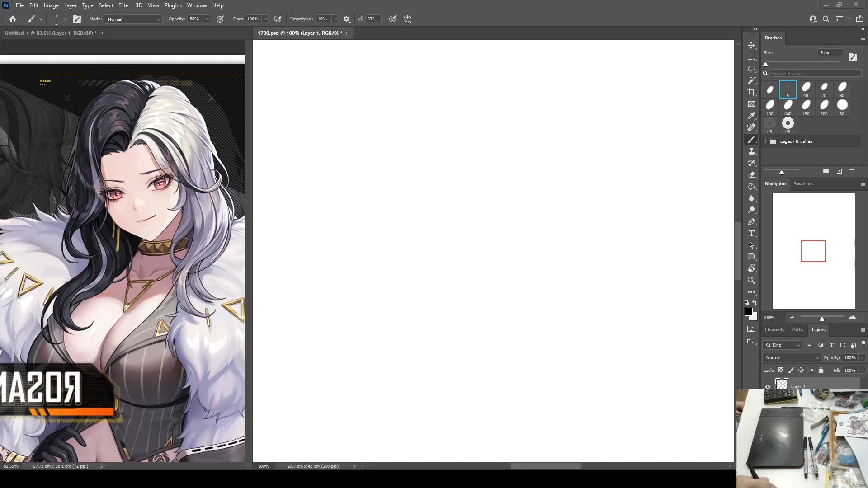The width and height of the screenshot is (868, 488).
Task: Select the Magic Wand tool
Action: pos(751,80)
